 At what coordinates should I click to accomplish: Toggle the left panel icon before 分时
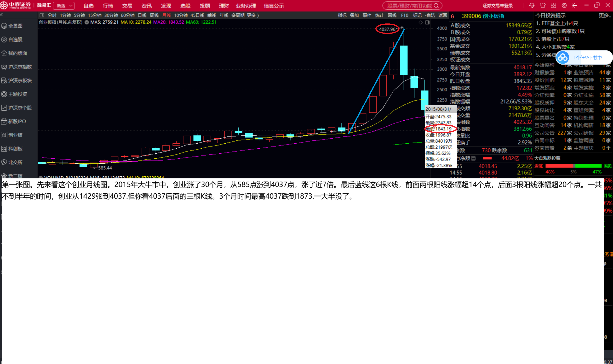pyautogui.click(x=42, y=15)
